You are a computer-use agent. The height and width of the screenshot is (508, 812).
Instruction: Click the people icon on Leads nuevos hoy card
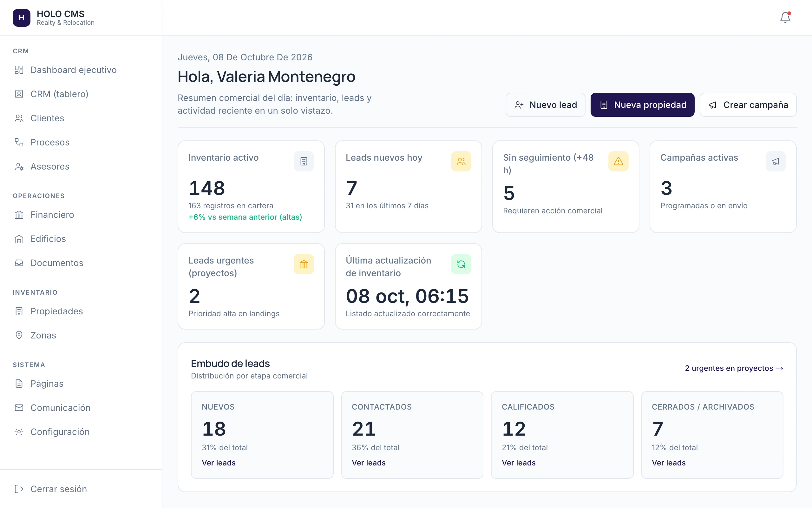461,161
